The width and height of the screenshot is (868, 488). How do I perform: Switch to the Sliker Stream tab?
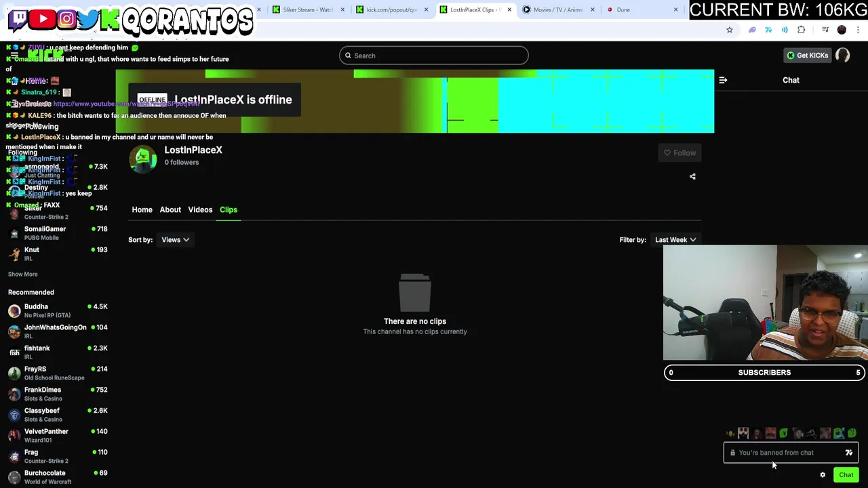pyautogui.click(x=308, y=9)
